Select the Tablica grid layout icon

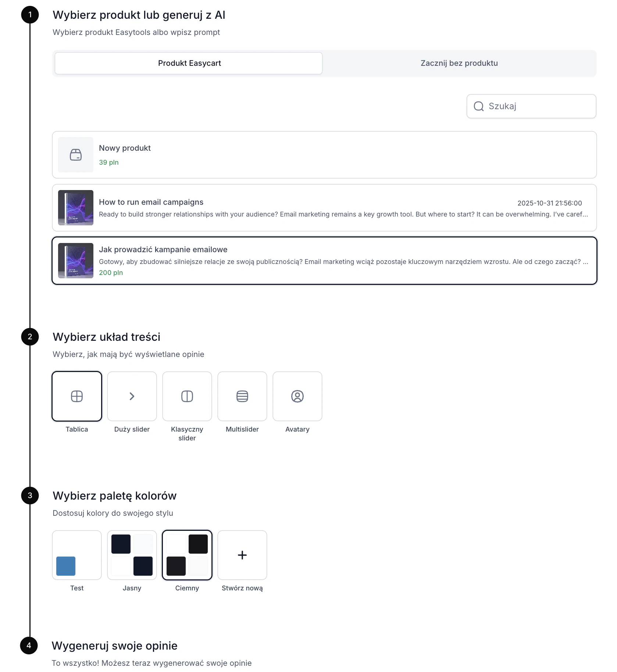pyautogui.click(x=77, y=396)
